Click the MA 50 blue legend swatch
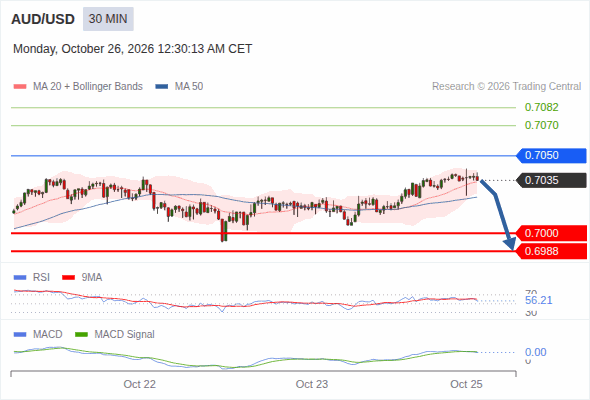 point(162,87)
